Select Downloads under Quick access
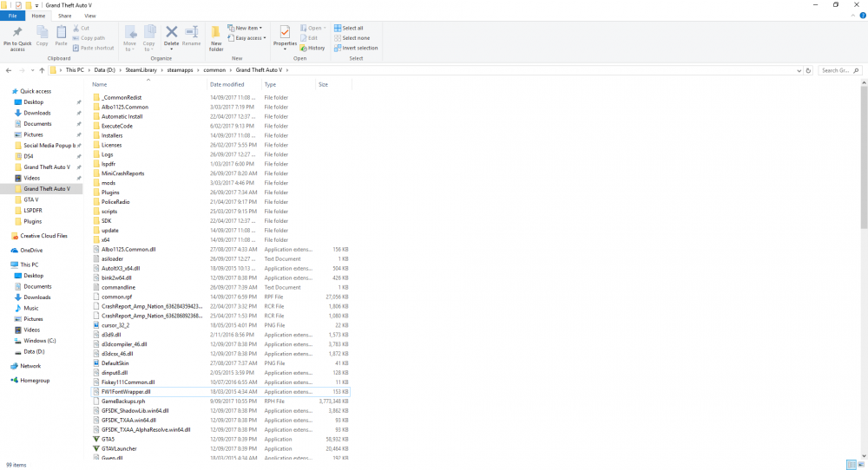The image size is (868, 470). (x=37, y=113)
